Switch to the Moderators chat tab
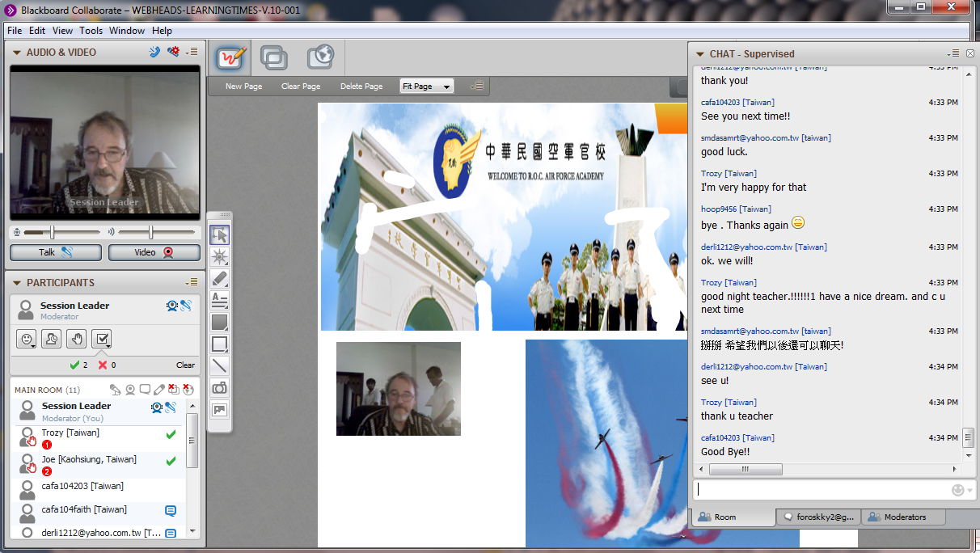 pos(904,517)
